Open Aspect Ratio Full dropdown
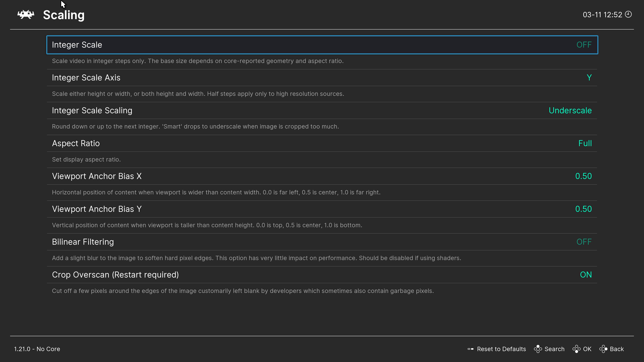 point(585,143)
